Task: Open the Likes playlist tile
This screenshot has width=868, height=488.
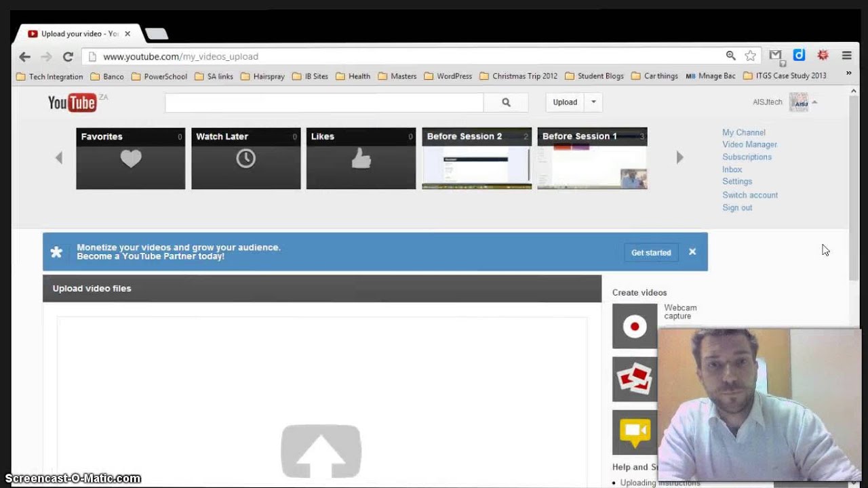Action: [361, 159]
